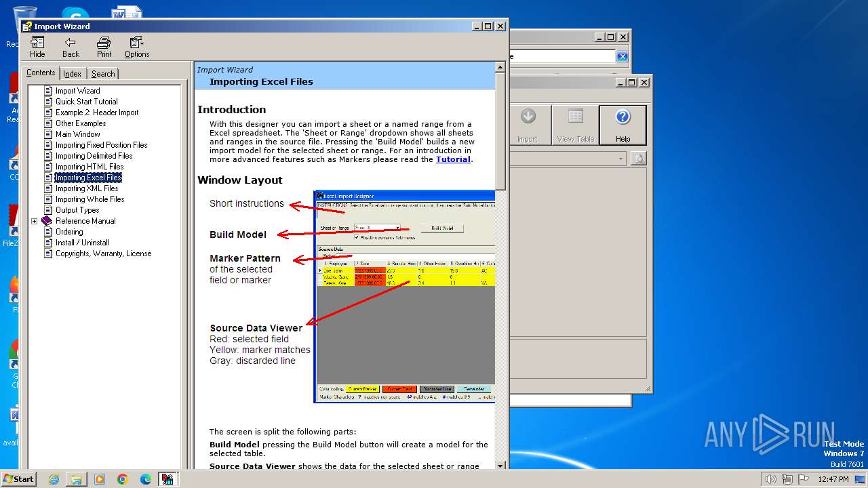868x488 pixels.
Task: Click Help button in background window
Action: point(623,125)
